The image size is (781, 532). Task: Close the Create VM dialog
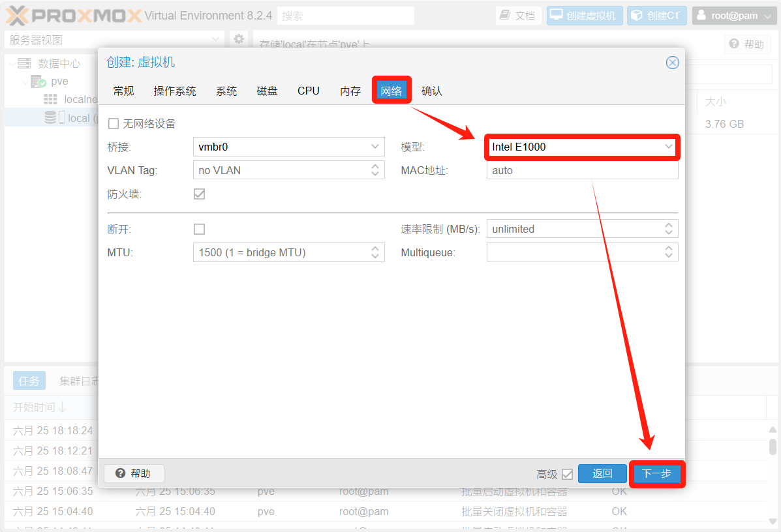672,63
